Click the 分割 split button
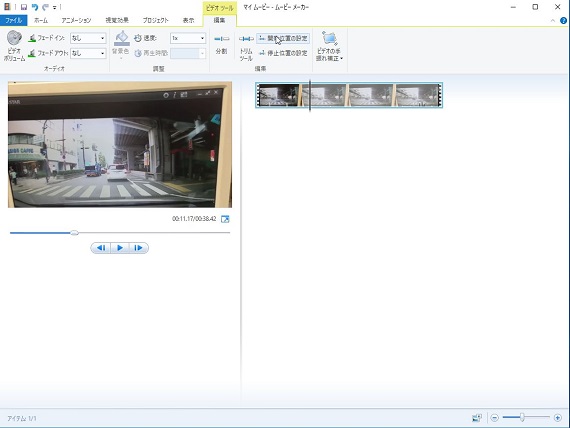This screenshot has width=570, height=428. (x=221, y=44)
